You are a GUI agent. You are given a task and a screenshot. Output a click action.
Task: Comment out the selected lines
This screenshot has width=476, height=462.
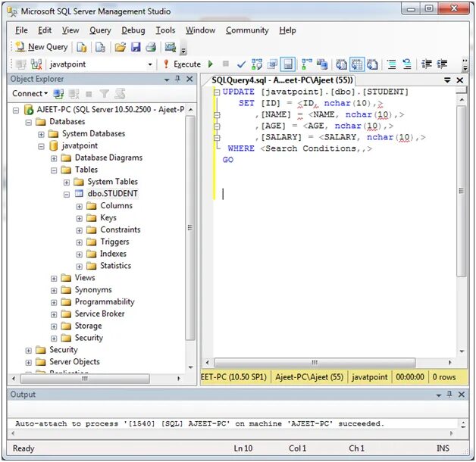coord(392,64)
